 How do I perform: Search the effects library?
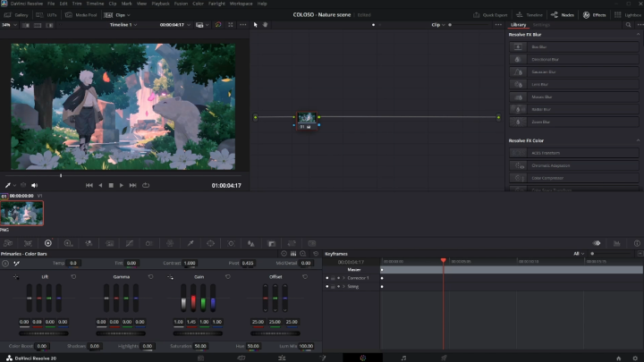tap(629, 25)
